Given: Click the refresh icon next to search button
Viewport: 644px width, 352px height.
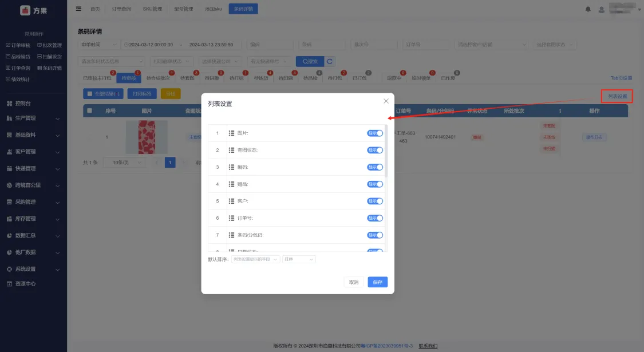Looking at the screenshot, I should [329, 61].
